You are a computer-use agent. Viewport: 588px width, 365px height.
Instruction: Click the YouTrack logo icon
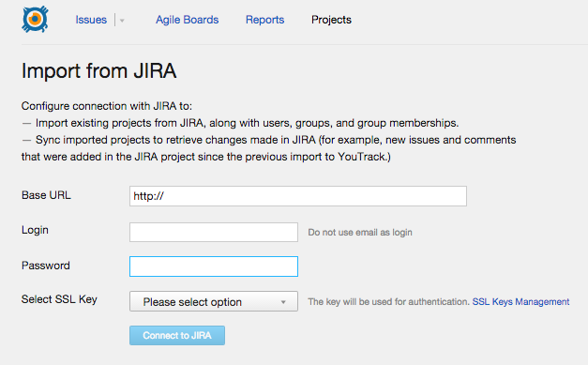click(x=35, y=19)
